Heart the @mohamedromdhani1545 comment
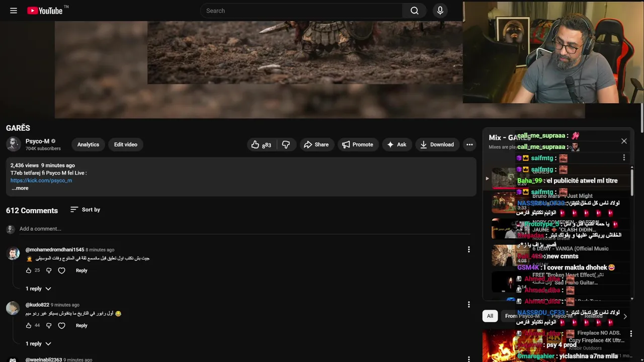This screenshot has height=362, width=644. click(61, 270)
